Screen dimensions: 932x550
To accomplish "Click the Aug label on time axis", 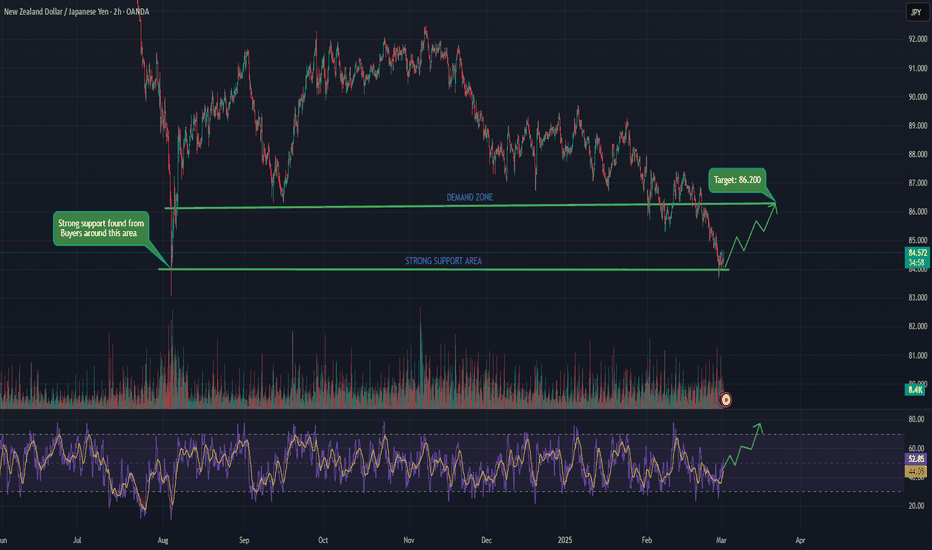I will tap(163, 540).
